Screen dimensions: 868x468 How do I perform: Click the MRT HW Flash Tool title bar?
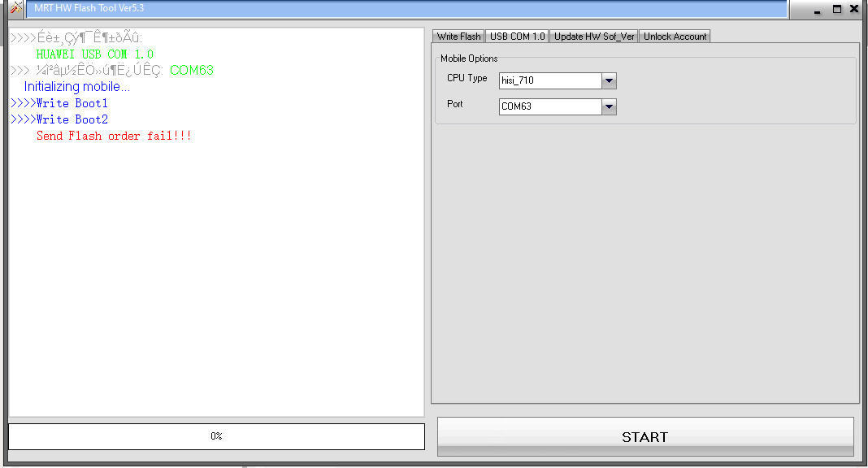[406, 8]
